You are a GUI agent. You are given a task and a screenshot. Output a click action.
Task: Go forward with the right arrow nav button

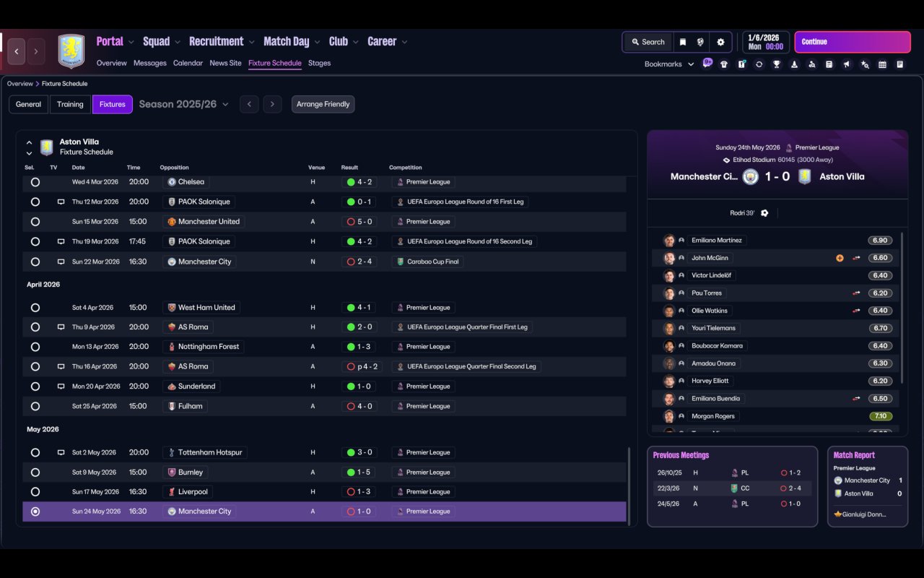pyautogui.click(x=36, y=51)
